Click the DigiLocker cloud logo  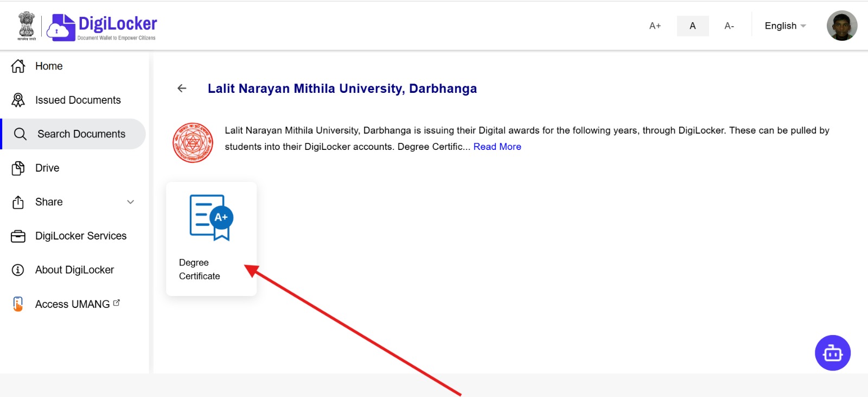(61, 28)
